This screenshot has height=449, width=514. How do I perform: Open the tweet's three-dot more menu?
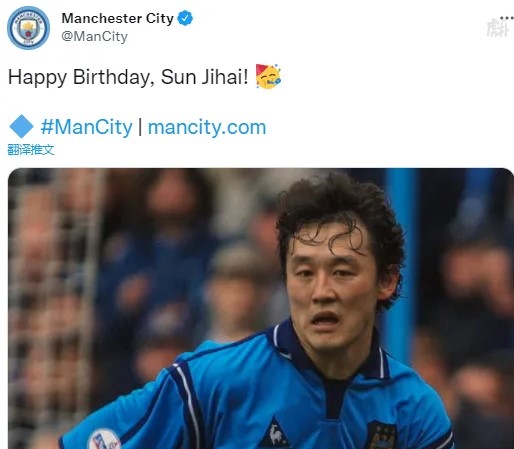[x=507, y=18]
